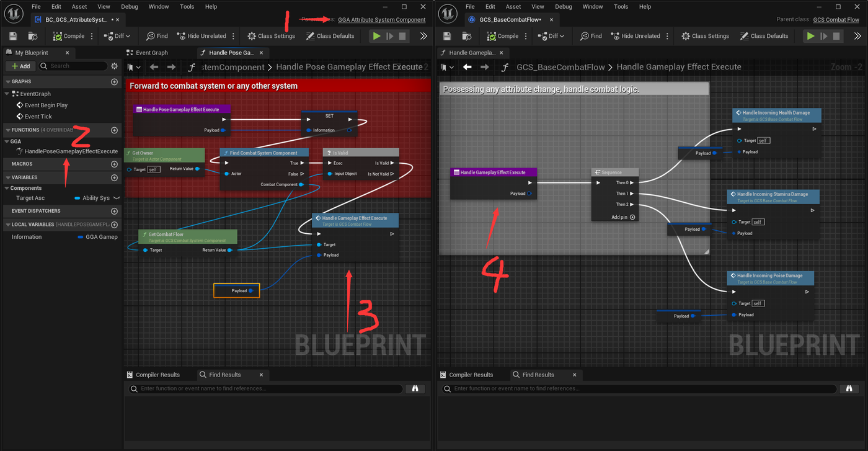Switch to Event Graph tab
The width and height of the screenshot is (868, 451).
[148, 53]
